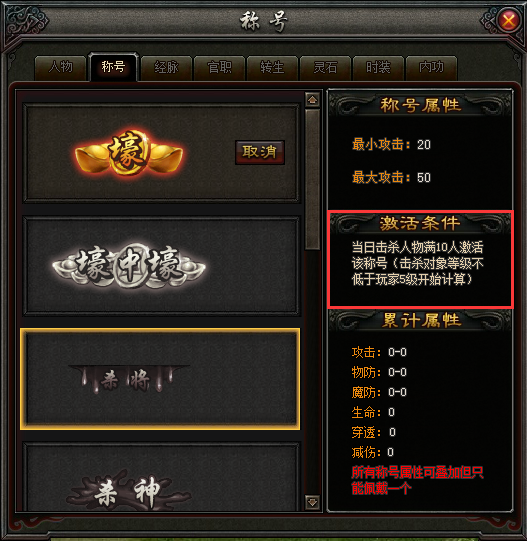Select the 杀神 title emblem
The image size is (527, 541).
[x=128, y=491]
